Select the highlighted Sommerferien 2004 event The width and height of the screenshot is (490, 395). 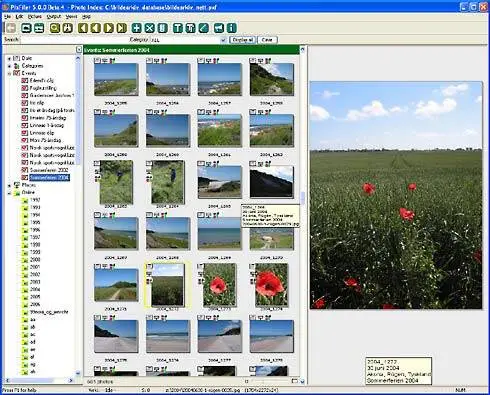pos(49,178)
